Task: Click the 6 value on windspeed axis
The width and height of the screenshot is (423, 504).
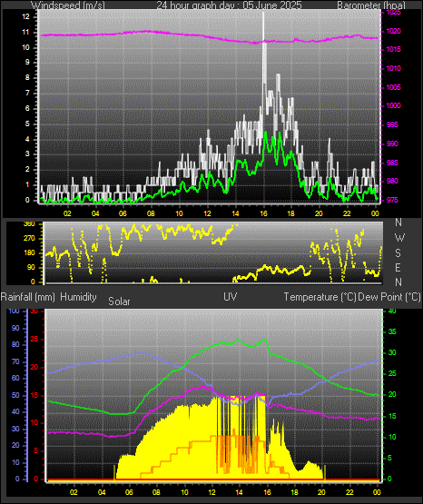Action: (x=27, y=108)
